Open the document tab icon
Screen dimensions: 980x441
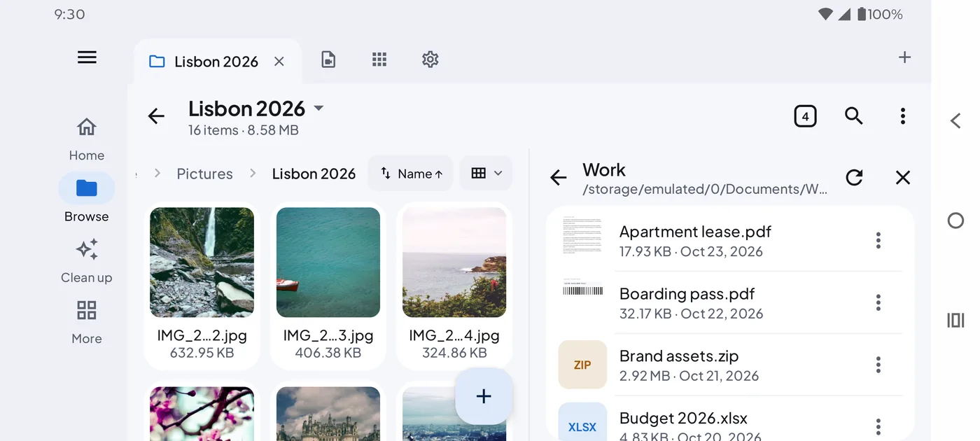(x=328, y=59)
